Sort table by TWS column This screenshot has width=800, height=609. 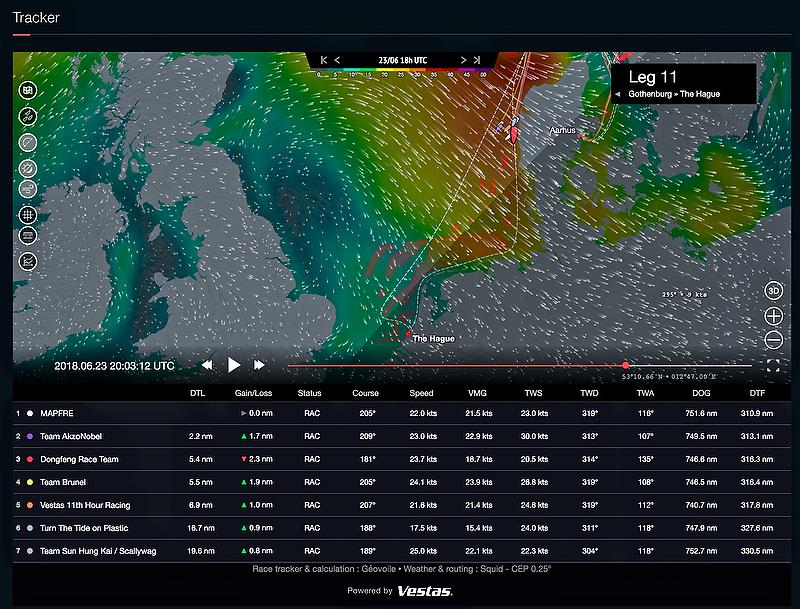[x=533, y=393]
